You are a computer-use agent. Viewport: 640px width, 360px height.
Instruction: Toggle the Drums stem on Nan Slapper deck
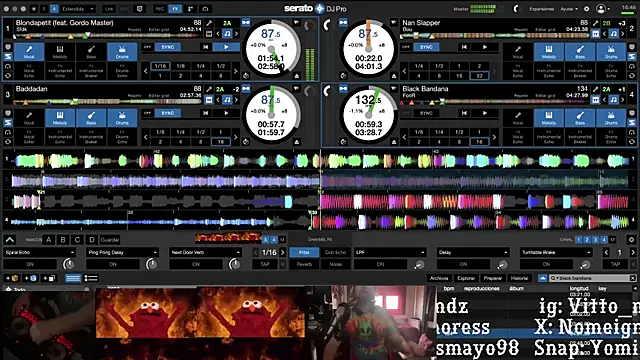(611, 52)
